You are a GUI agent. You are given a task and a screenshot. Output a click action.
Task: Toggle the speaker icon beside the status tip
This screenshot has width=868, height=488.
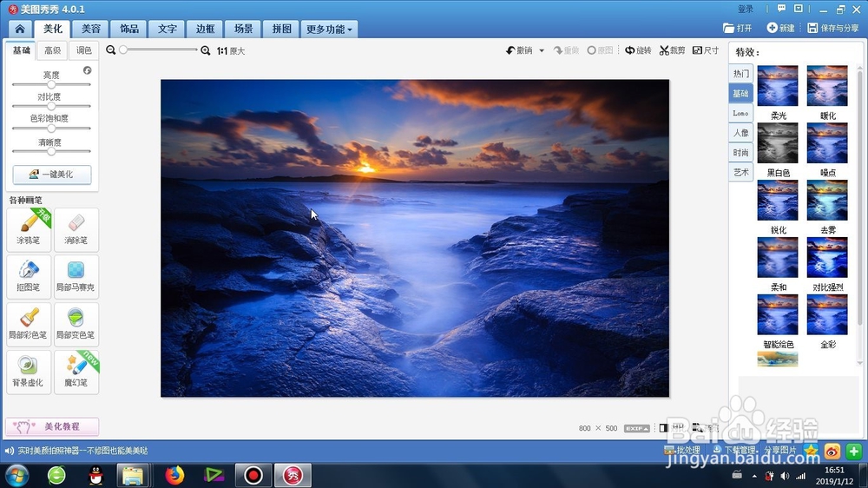coord(9,451)
